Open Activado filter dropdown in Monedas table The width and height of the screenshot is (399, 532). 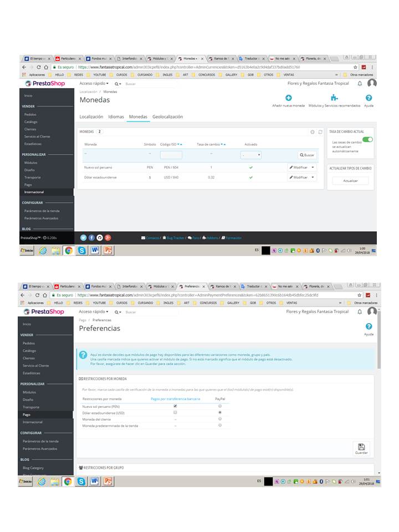click(x=251, y=155)
